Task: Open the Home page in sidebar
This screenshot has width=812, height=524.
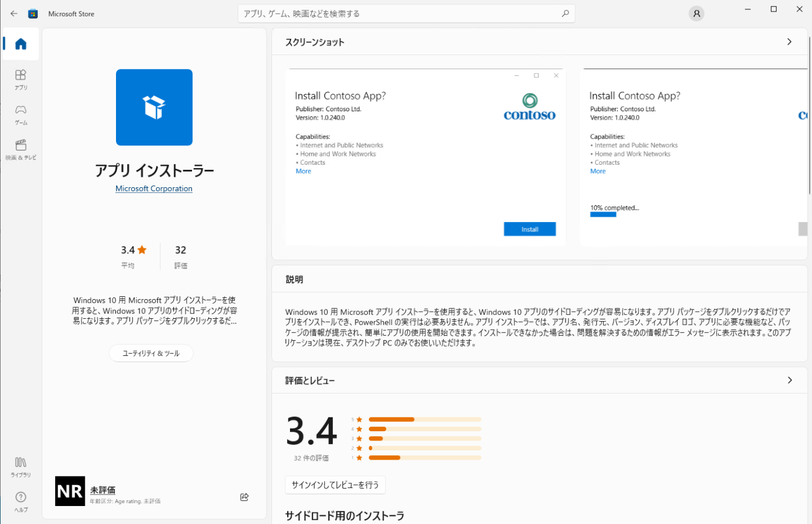Action: pyautogui.click(x=21, y=44)
